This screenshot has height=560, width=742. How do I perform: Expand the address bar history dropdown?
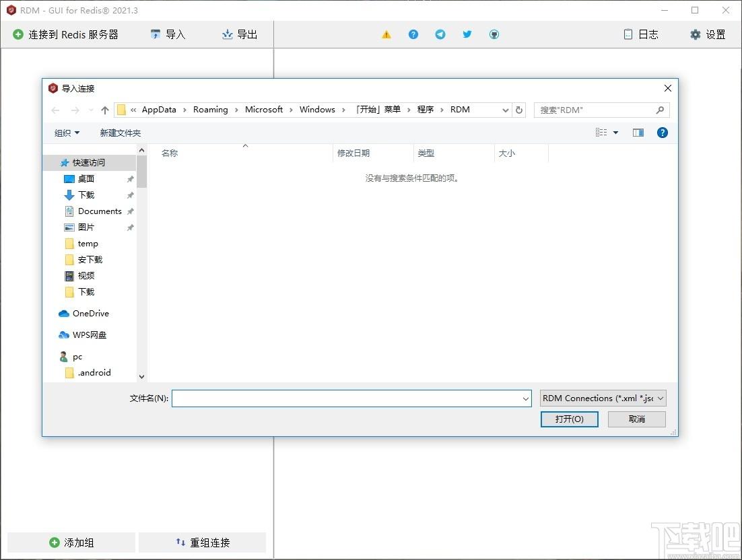pyautogui.click(x=506, y=110)
